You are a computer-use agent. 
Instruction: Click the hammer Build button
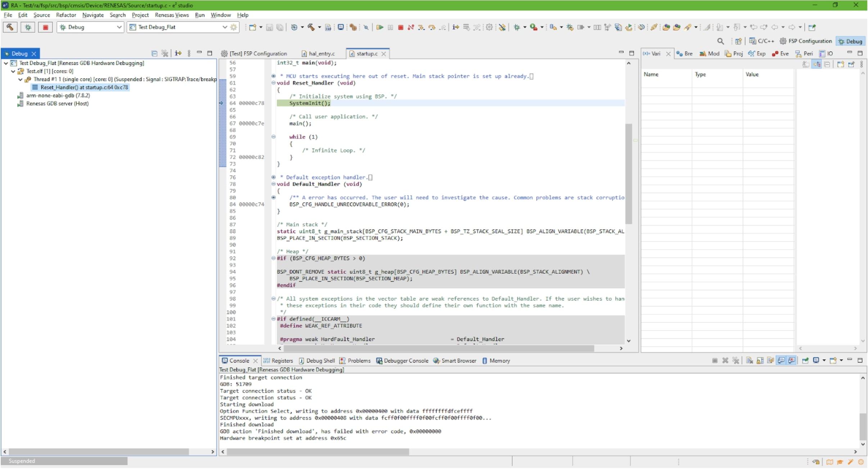(x=10, y=27)
